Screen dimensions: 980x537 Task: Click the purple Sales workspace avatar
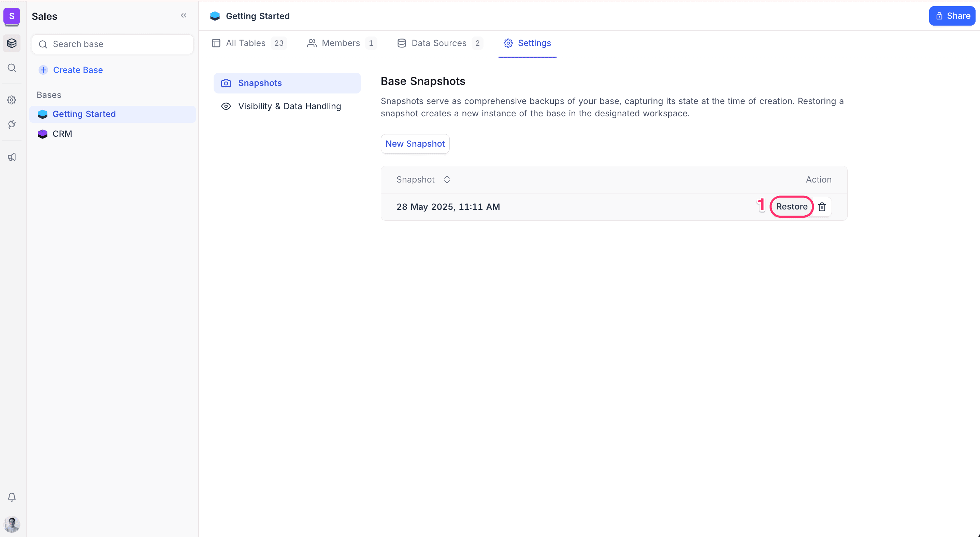[11, 16]
